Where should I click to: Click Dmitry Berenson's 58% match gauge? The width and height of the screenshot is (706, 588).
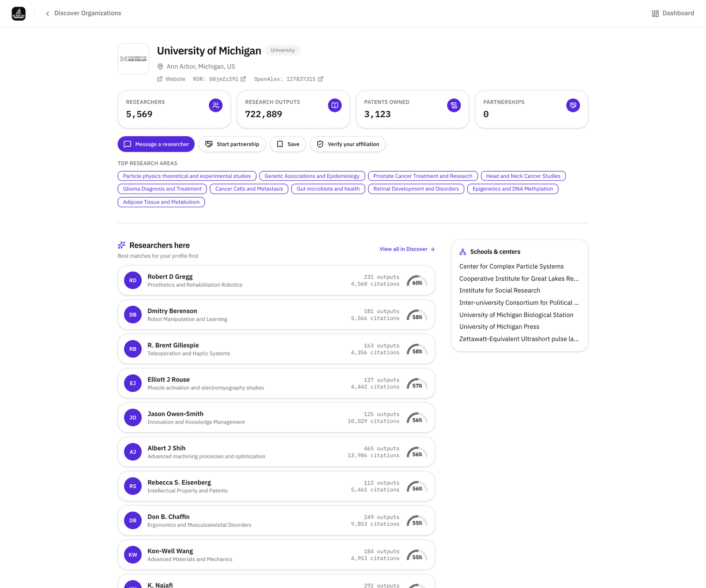pyautogui.click(x=417, y=315)
